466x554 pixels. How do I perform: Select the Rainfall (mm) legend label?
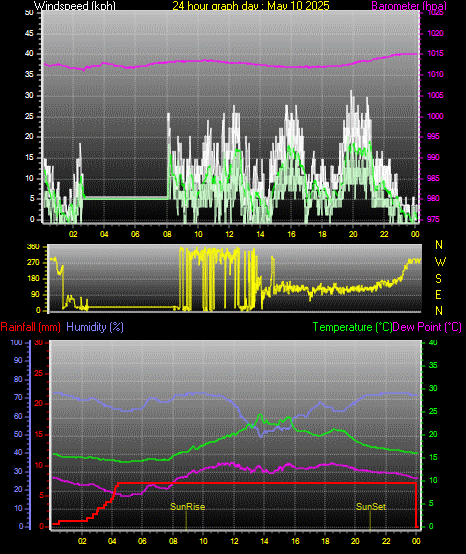(x=30, y=327)
